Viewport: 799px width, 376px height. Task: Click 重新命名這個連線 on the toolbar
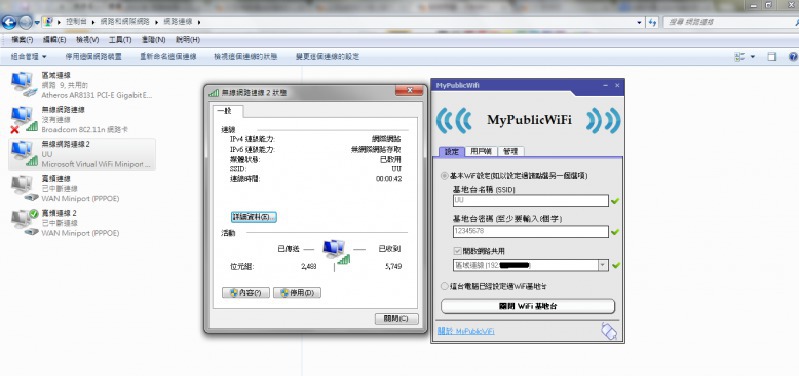(x=168, y=57)
